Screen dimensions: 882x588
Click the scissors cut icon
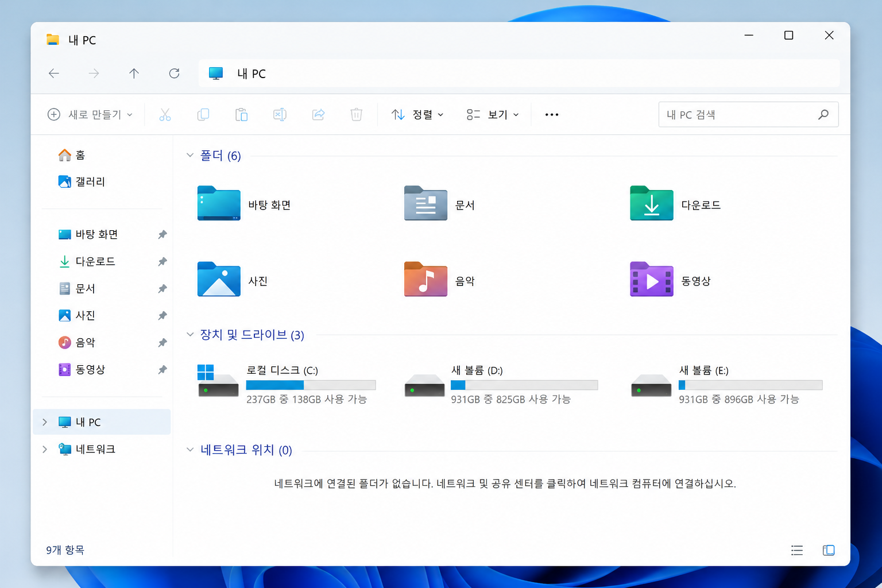click(165, 115)
